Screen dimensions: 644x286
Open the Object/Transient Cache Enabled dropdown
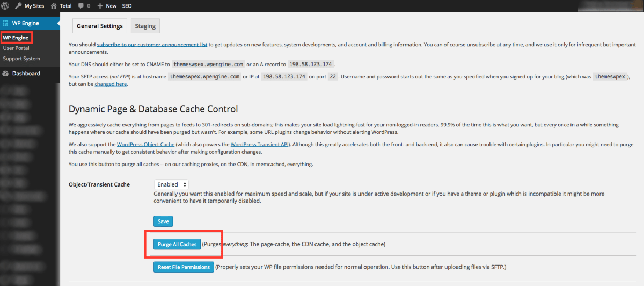pyautogui.click(x=171, y=184)
